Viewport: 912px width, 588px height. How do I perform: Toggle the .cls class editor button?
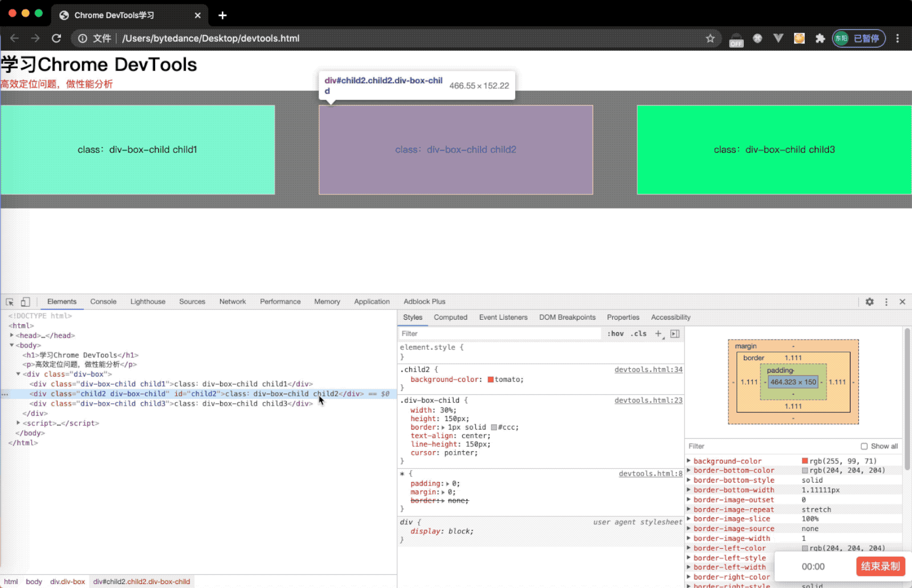click(639, 334)
